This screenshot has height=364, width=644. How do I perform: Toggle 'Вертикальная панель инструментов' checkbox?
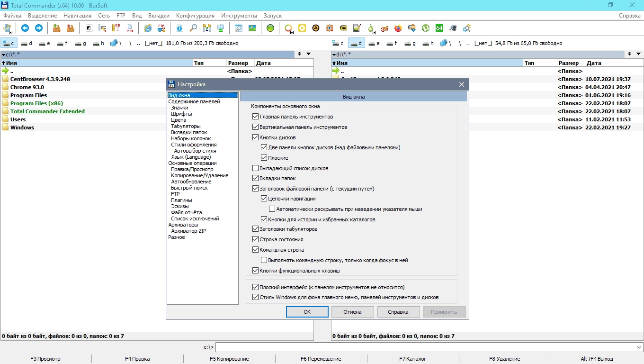(256, 127)
